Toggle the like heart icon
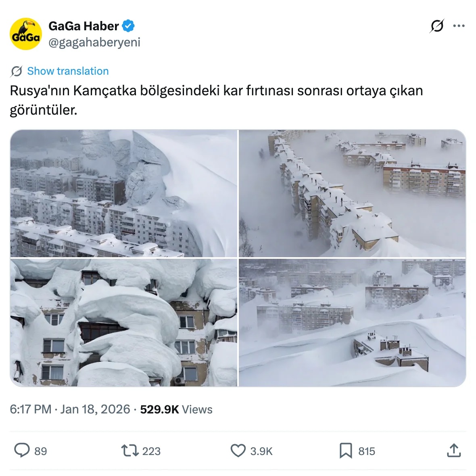The image size is (476, 476). coord(238,451)
